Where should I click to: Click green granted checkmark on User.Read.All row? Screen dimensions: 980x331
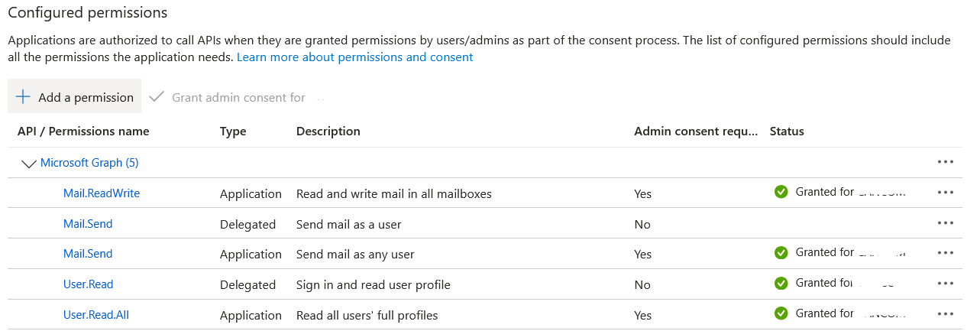tap(781, 313)
